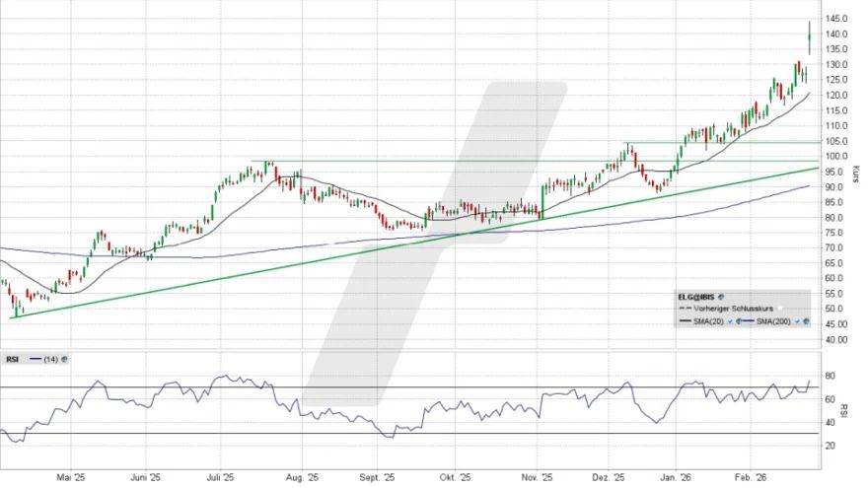Screen dimensions: 868x488
Task: Select the SMA(20) legend label
Action: click(x=709, y=321)
